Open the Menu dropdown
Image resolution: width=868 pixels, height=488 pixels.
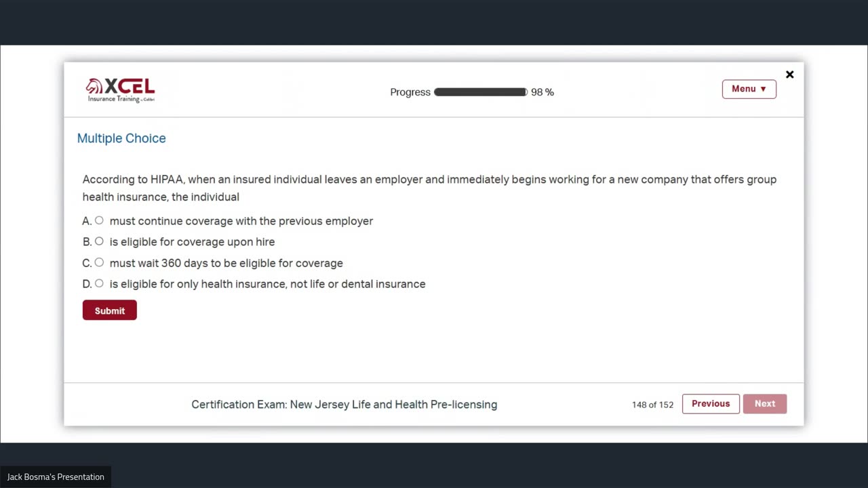coord(749,89)
